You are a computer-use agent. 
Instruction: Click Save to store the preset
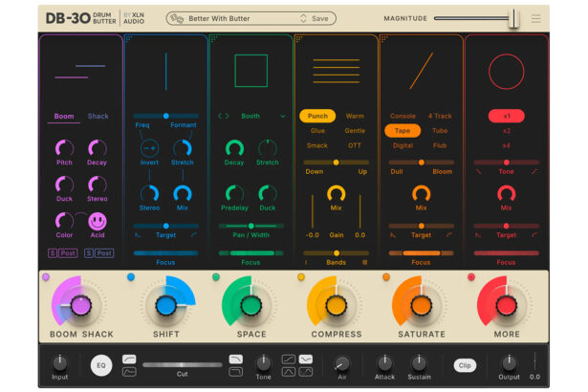click(320, 18)
